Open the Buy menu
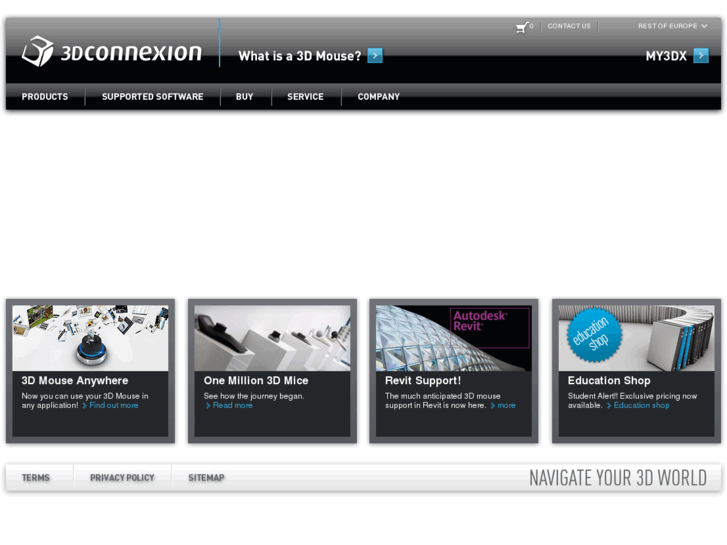The height and width of the screenshot is (545, 727). 244,96
